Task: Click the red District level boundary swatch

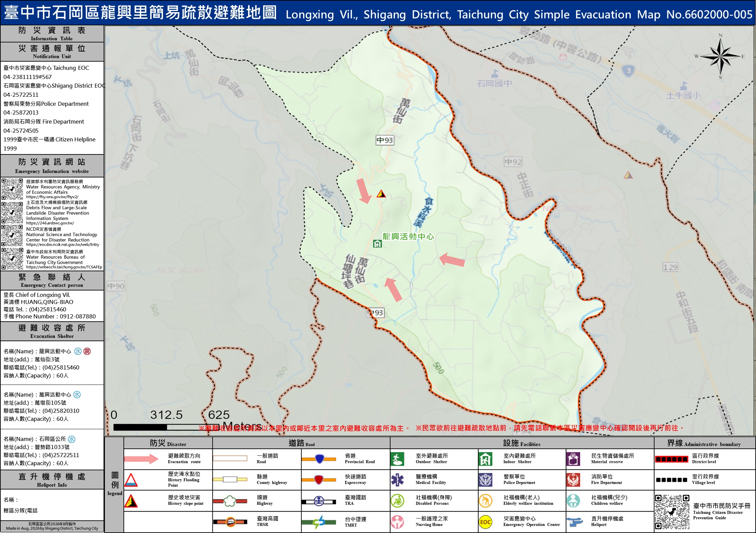Action: 671,459
